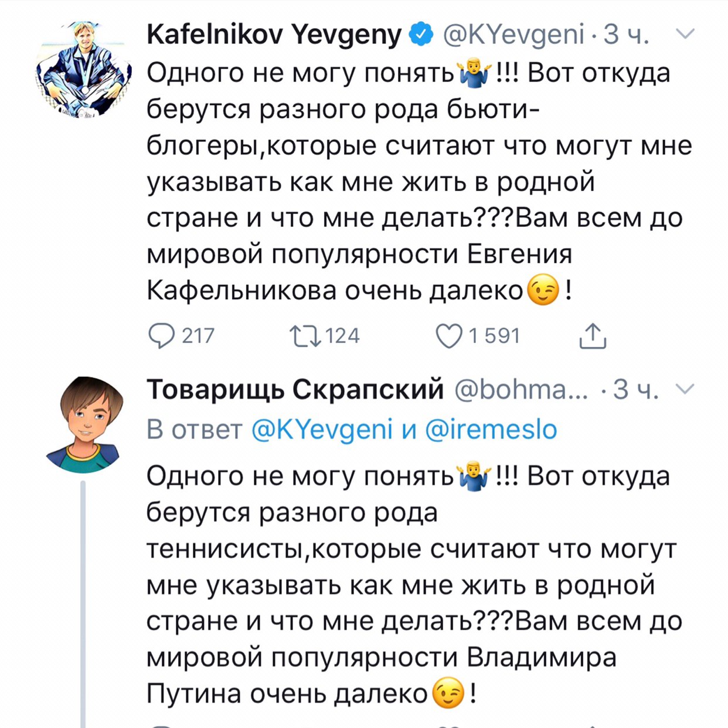Open Kafelnikov Yevgeny's profile picture

[84, 70]
